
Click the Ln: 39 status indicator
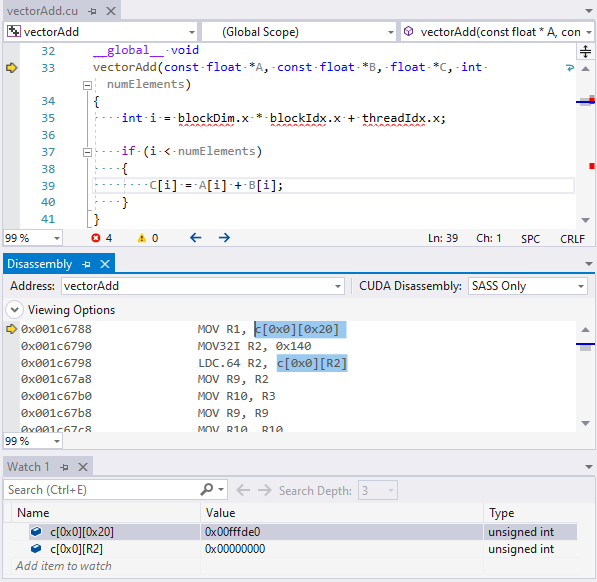pyautogui.click(x=443, y=238)
